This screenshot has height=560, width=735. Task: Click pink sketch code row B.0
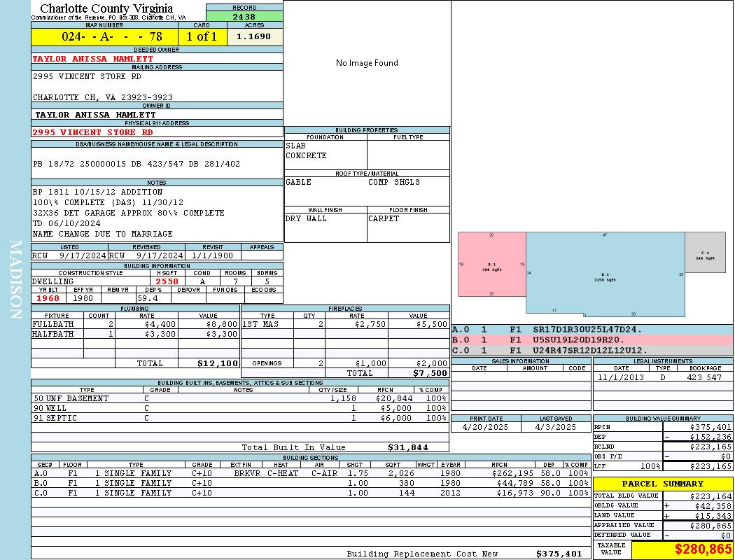592,340
